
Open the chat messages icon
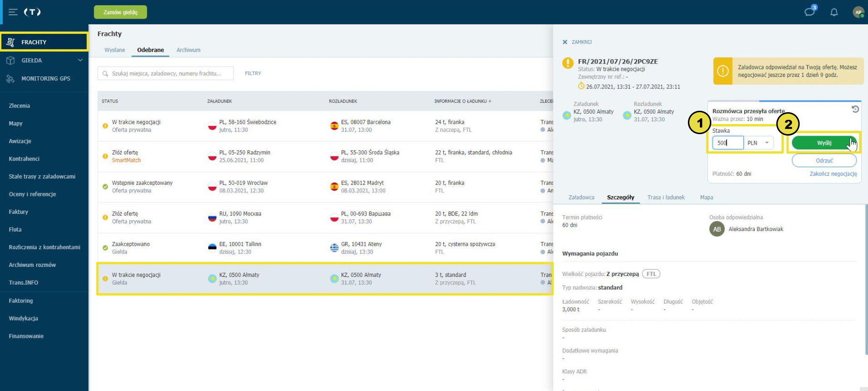[x=810, y=12]
